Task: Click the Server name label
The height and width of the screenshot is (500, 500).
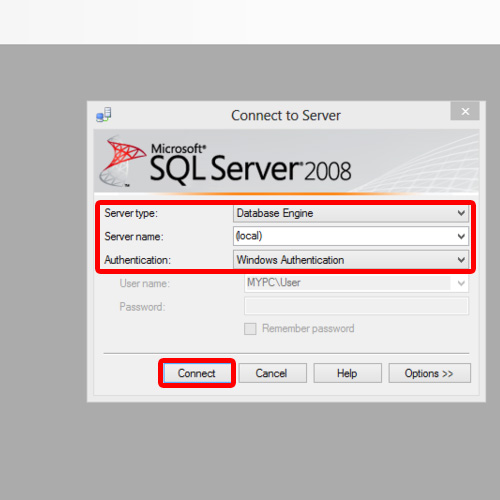Action: pos(134,236)
